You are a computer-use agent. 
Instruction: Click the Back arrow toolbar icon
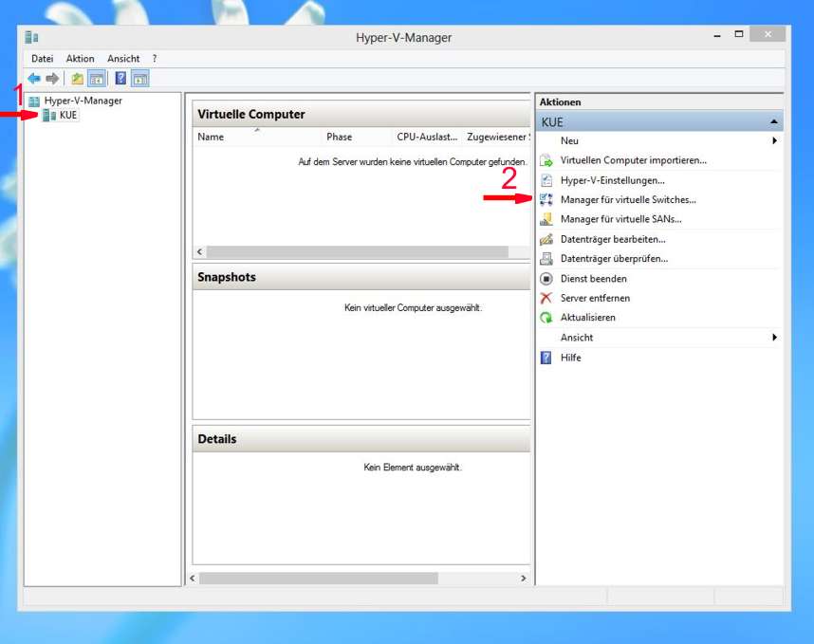point(34,79)
